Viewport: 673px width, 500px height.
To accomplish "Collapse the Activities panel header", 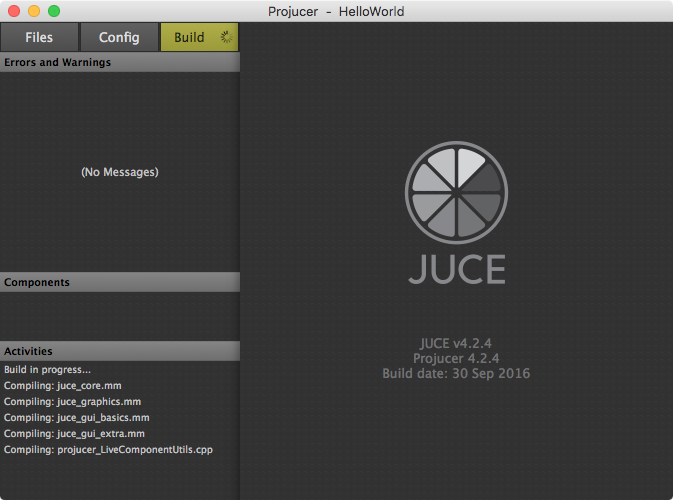I will point(120,351).
